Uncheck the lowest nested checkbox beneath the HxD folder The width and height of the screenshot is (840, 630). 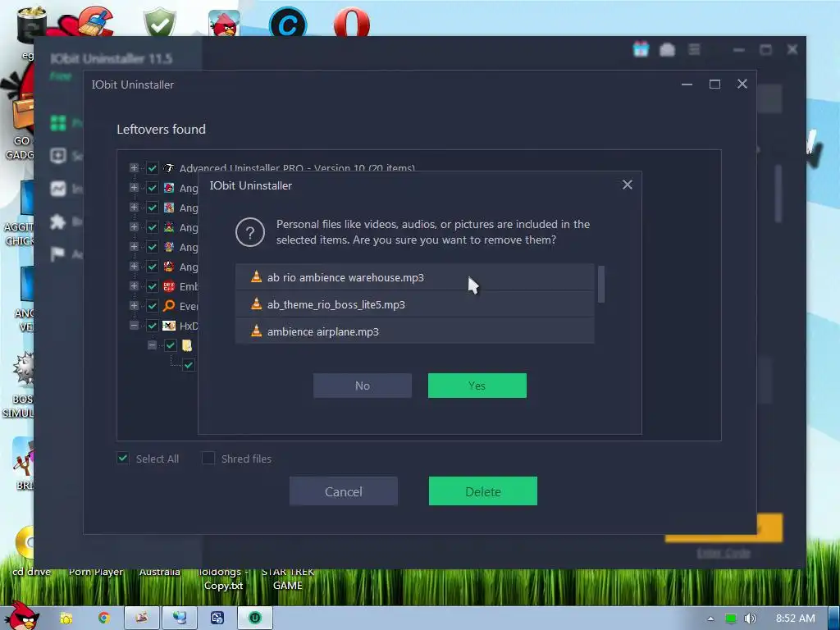189,365
